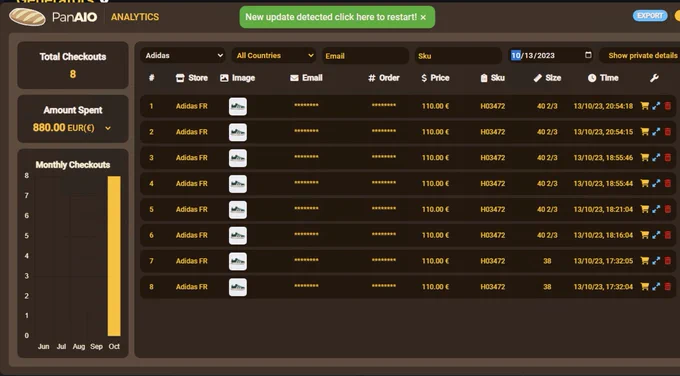Click the Time column header
The width and height of the screenshot is (680, 376).
pos(603,78)
